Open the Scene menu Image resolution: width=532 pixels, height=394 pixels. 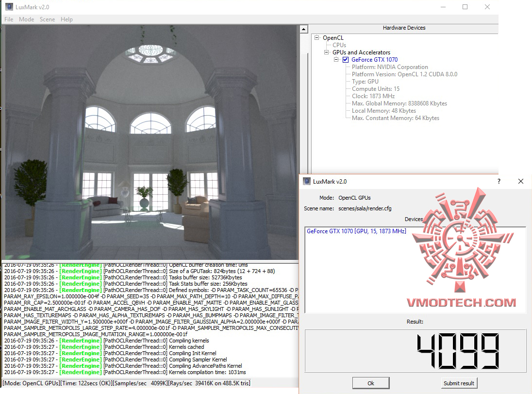click(47, 19)
